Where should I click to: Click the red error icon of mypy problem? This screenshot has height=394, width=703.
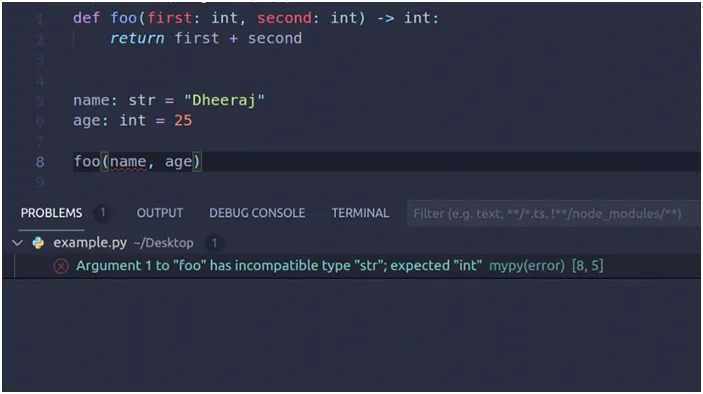click(61, 266)
